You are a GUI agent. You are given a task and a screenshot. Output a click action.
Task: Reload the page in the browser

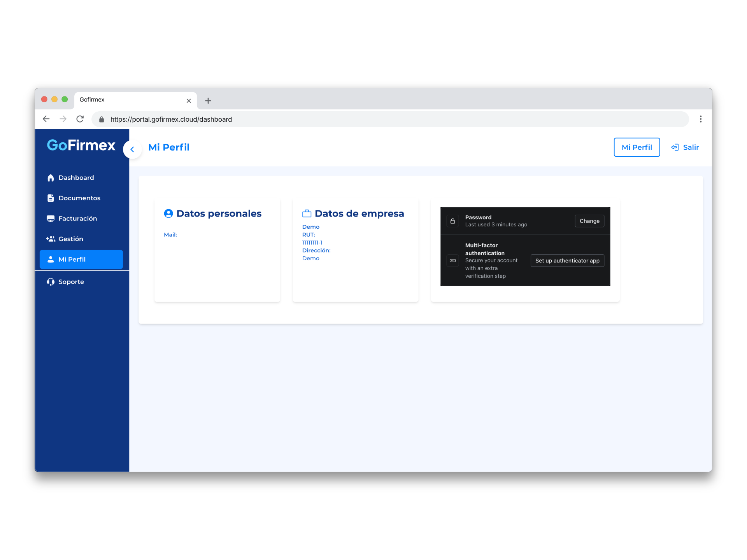point(80,119)
